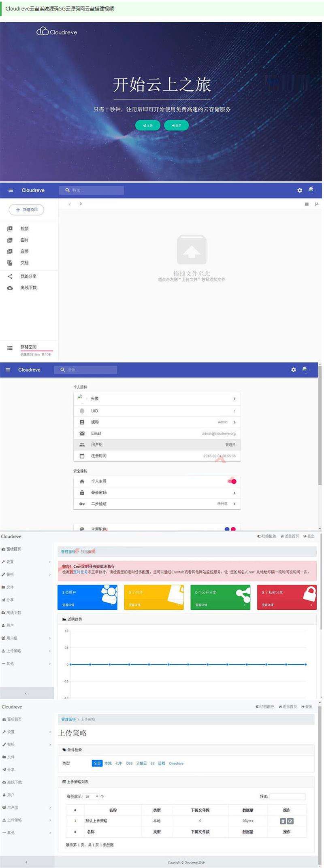Select the pink theme color swatch
This screenshot has width=324, height=868.
coord(233,529)
